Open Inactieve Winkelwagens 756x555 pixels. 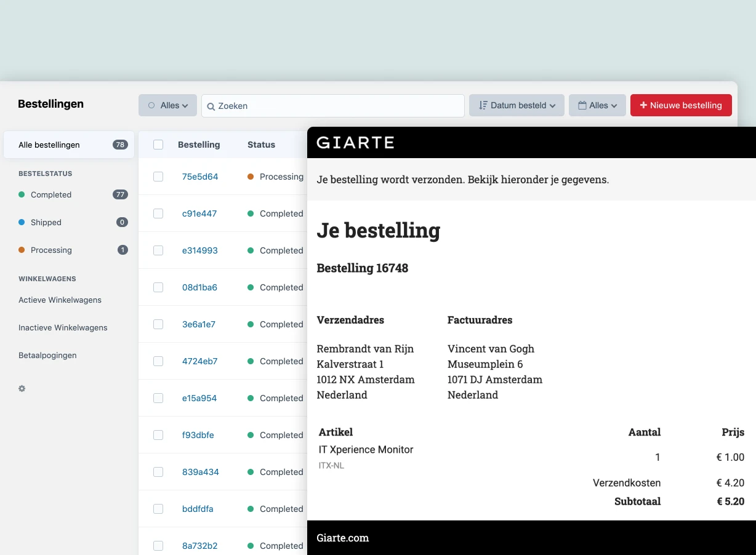pyautogui.click(x=63, y=327)
